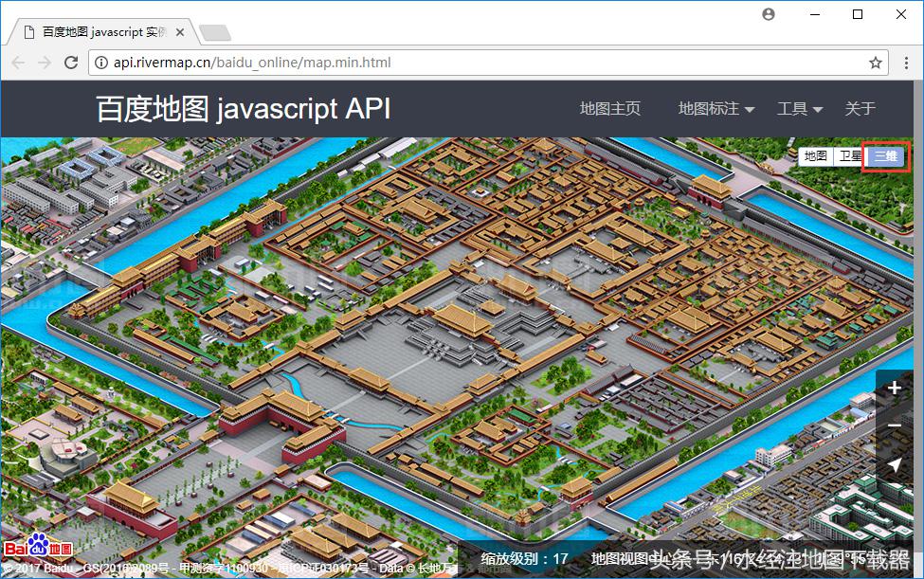Click the 关于 link in the navbar

tap(860, 108)
